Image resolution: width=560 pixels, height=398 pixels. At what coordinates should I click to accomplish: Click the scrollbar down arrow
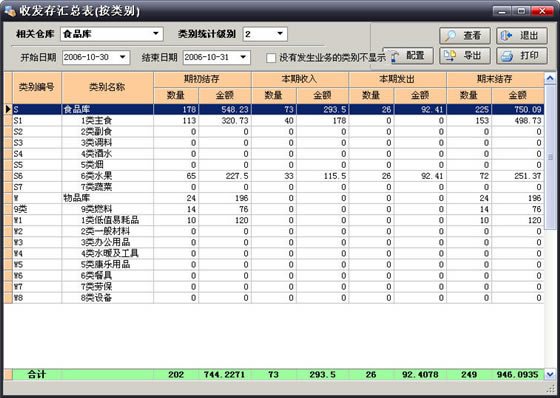pos(550,374)
